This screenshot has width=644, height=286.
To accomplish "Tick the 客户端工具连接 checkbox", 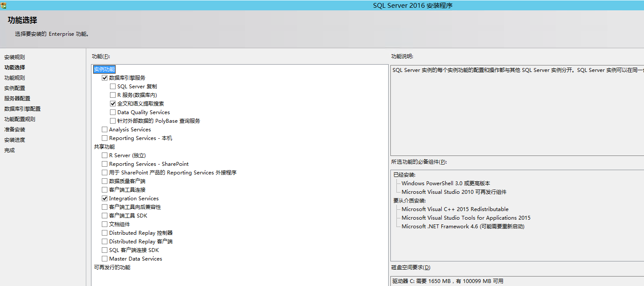I will [x=104, y=190].
